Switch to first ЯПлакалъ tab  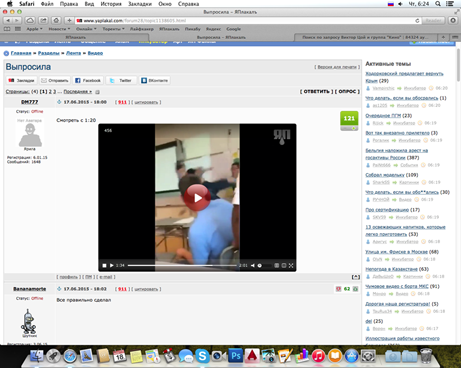76,37
